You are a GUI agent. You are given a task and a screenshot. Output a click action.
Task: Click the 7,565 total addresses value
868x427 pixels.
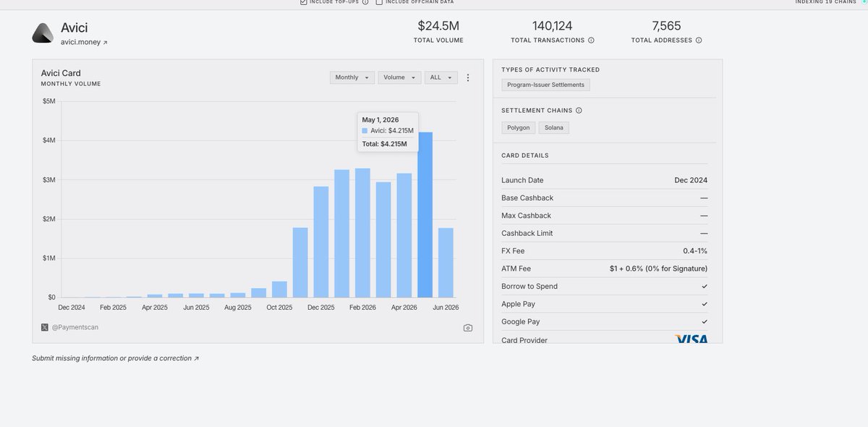point(666,26)
